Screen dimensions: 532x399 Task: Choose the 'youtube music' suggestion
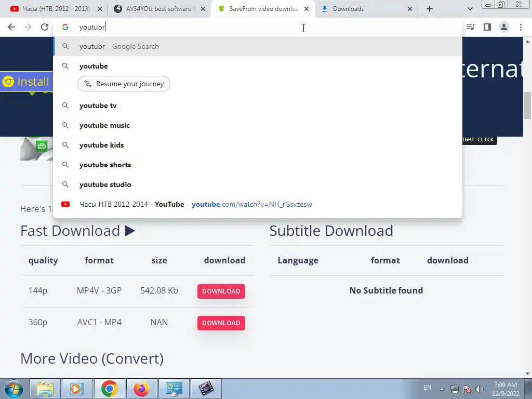(x=258, y=125)
